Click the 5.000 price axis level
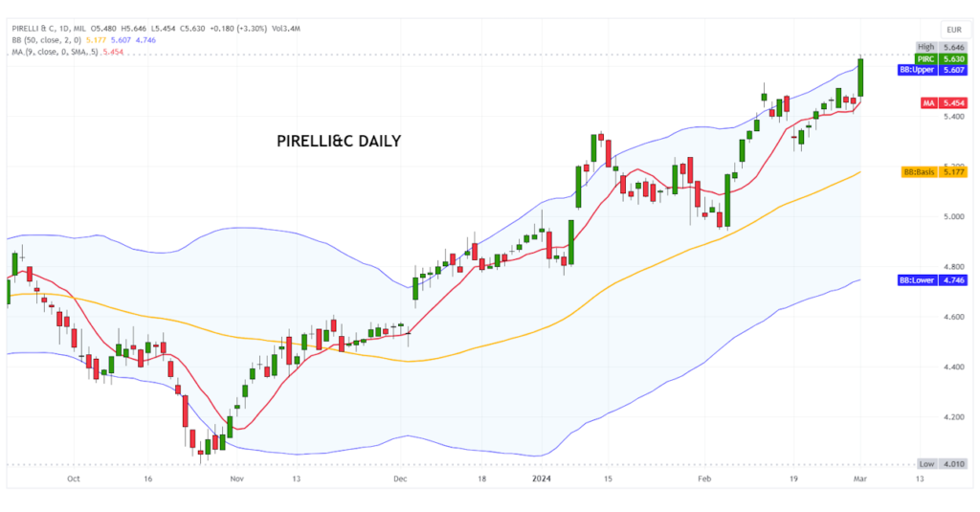This screenshot has width=980, height=512. click(953, 216)
